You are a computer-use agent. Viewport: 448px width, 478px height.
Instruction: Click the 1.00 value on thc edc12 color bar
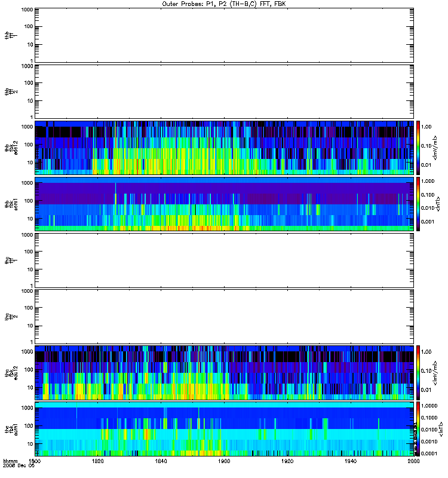pos(426,352)
